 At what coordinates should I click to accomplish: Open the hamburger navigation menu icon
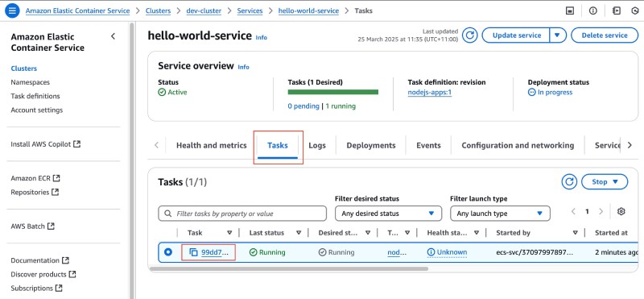click(x=12, y=10)
